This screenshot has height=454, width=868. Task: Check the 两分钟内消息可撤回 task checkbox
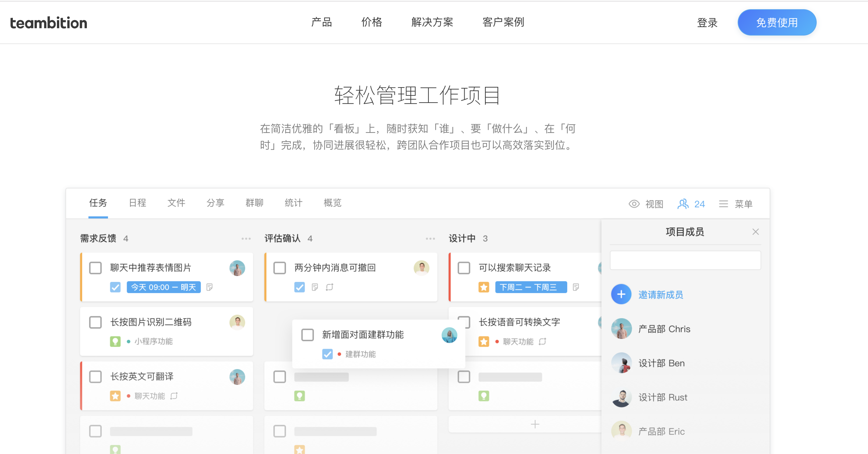pyautogui.click(x=279, y=268)
